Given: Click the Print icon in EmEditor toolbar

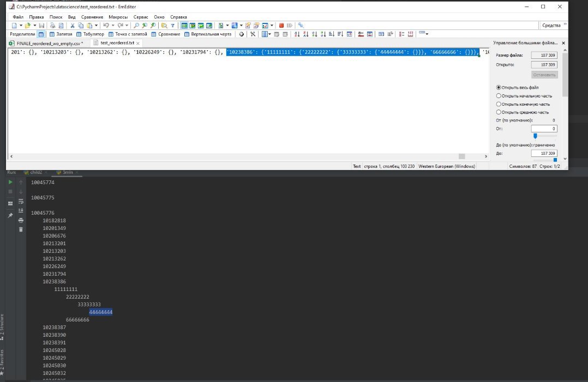Looking at the screenshot, I should pyautogui.click(x=52, y=26).
